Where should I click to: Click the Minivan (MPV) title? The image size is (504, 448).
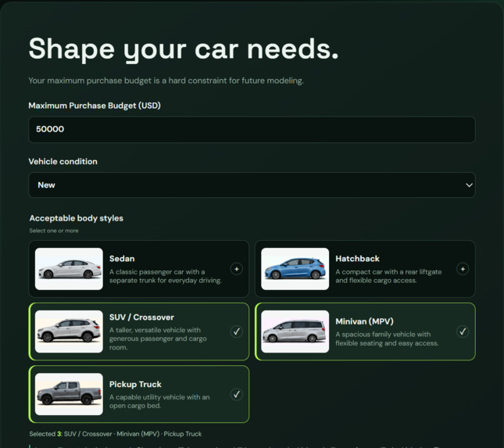click(364, 321)
